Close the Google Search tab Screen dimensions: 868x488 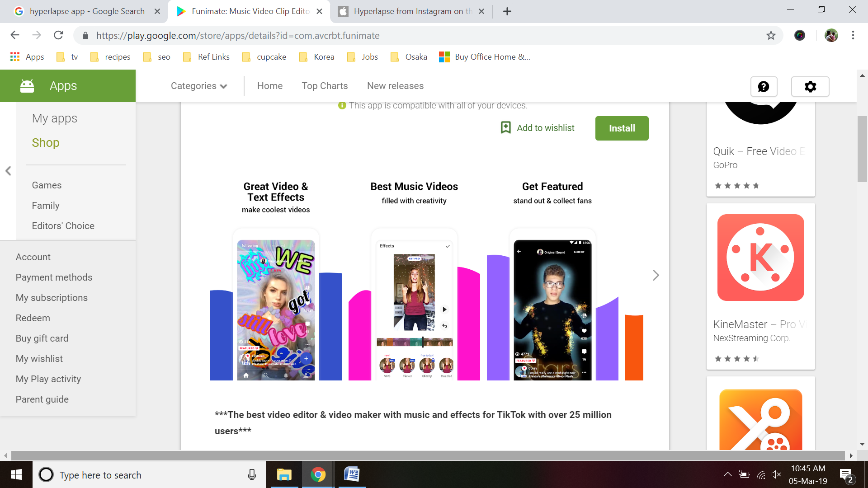(x=157, y=11)
